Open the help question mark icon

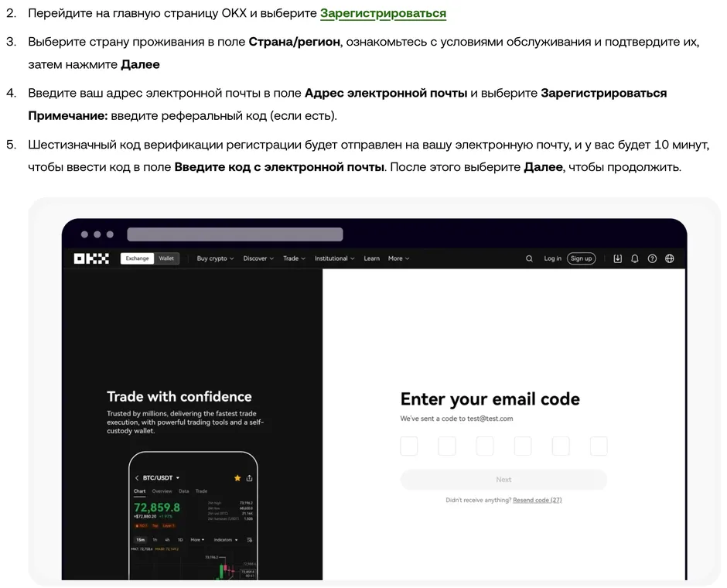pos(652,258)
